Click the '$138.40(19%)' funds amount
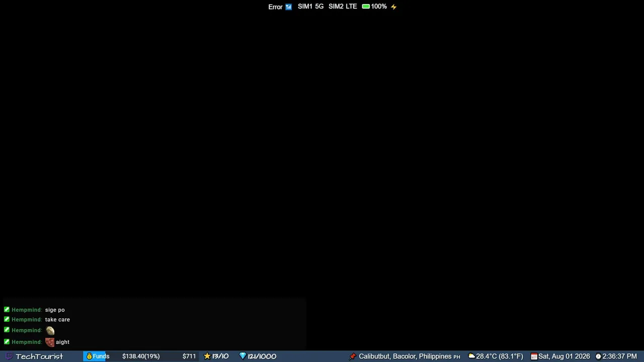 point(141,356)
